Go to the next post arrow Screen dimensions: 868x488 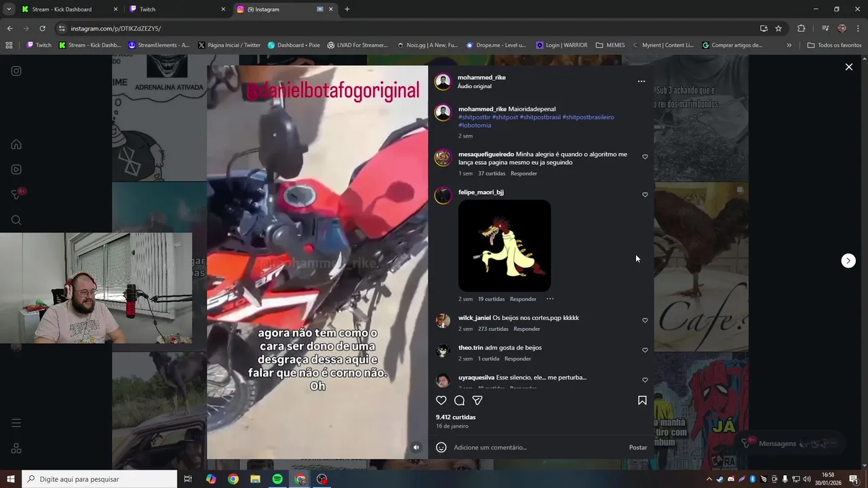tap(848, 261)
